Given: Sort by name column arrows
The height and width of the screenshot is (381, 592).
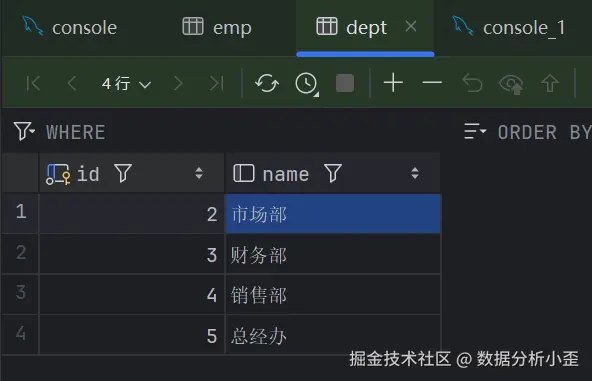Looking at the screenshot, I should [415, 173].
